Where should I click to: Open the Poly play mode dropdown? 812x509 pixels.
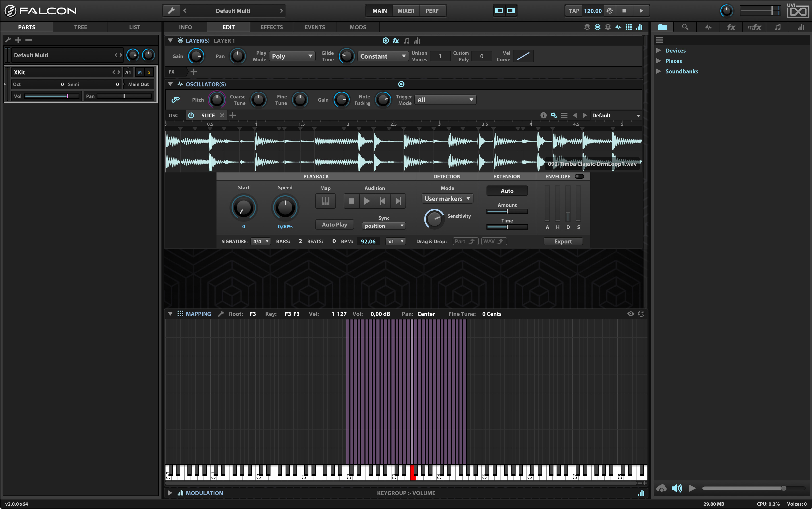[292, 56]
